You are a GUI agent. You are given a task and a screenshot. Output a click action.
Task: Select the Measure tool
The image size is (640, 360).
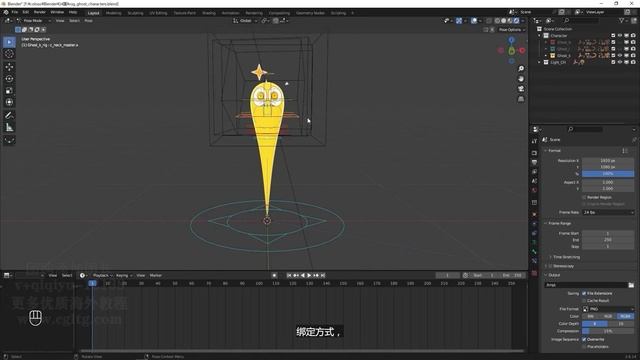coord(9,127)
